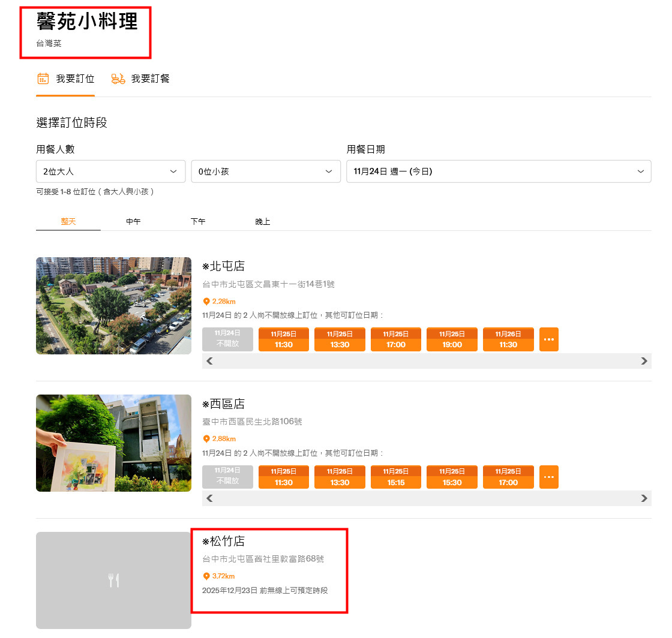Click the calendar icon beside 我要訂位
Screen dimensions: 672x638
click(x=41, y=78)
